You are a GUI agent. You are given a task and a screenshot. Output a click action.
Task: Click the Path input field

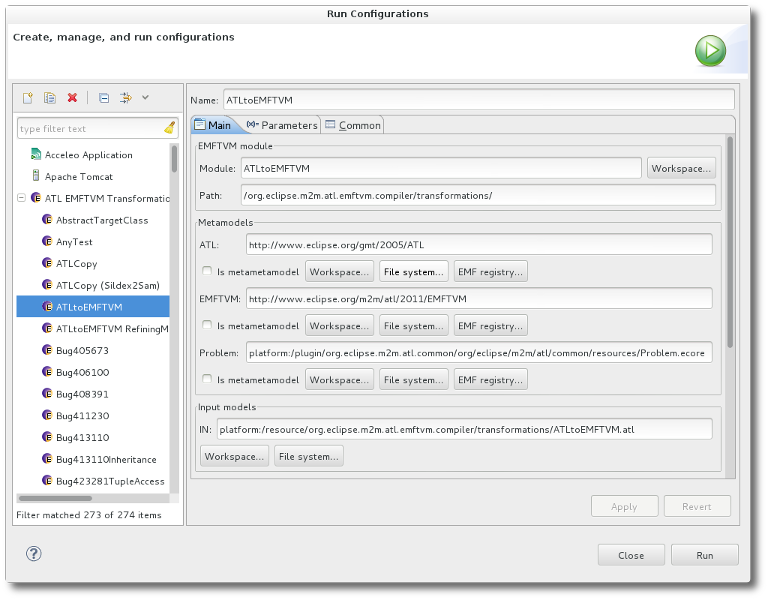click(478, 195)
